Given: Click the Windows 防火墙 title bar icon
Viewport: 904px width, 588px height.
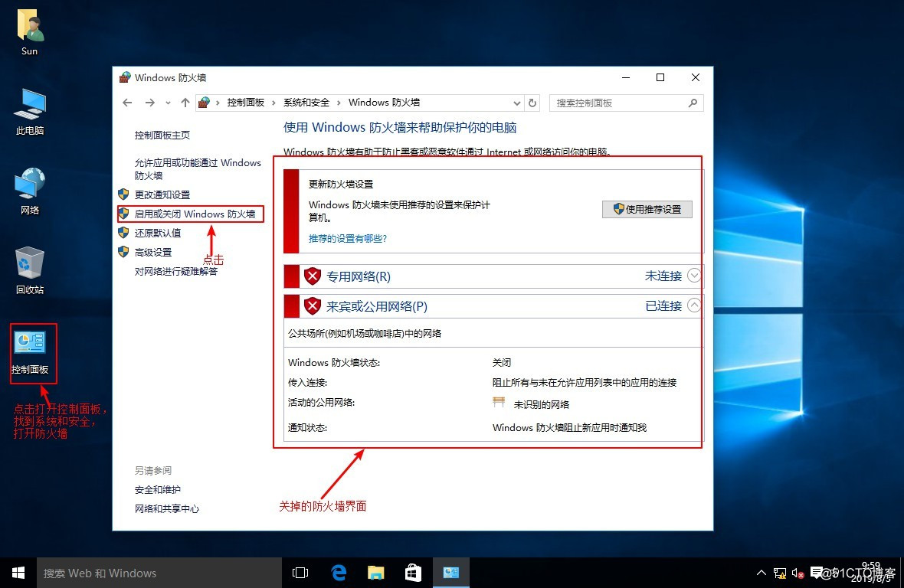Looking at the screenshot, I should click(125, 78).
